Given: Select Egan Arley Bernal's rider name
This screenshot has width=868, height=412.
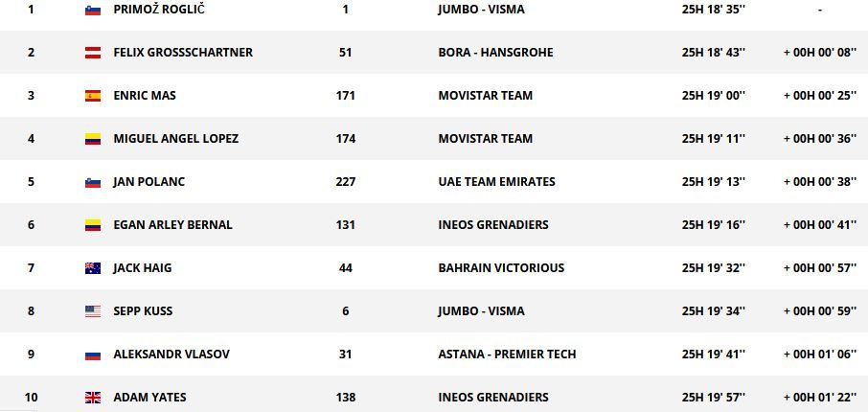Looking at the screenshot, I should pyautogui.click(x=172, y=225).
